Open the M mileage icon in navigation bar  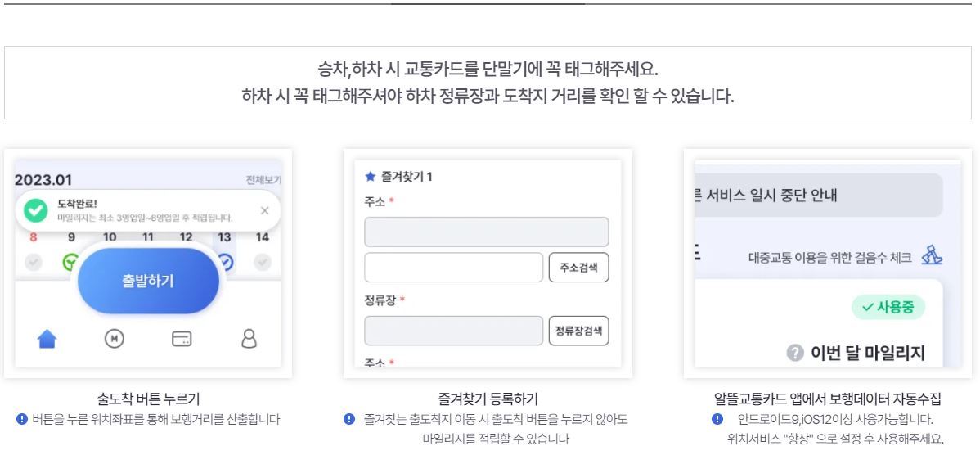click(x=115, y=338)
